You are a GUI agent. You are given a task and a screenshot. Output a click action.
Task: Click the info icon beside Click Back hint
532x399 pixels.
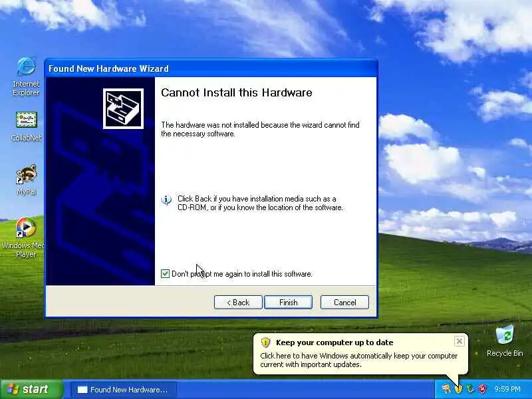point(166,200)
